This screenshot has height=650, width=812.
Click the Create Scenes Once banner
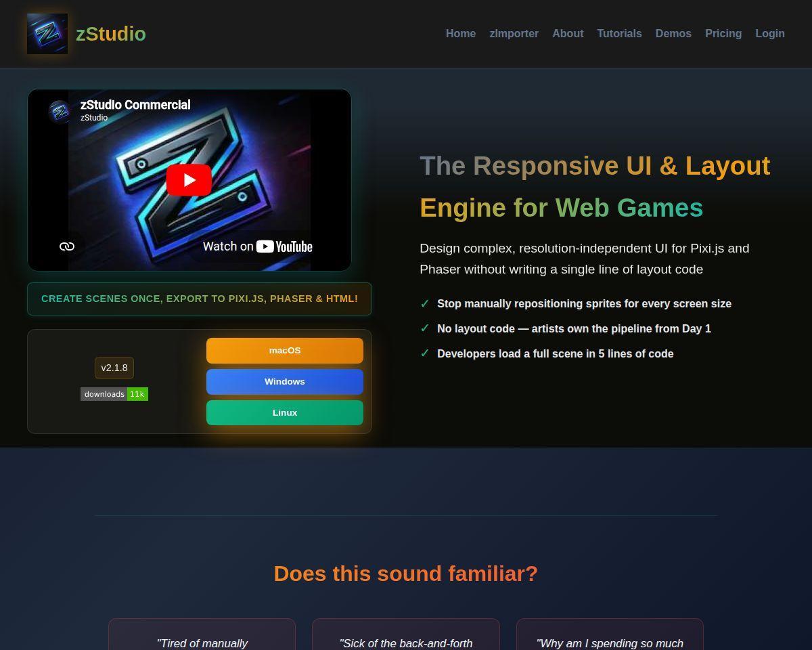[200, 299]
